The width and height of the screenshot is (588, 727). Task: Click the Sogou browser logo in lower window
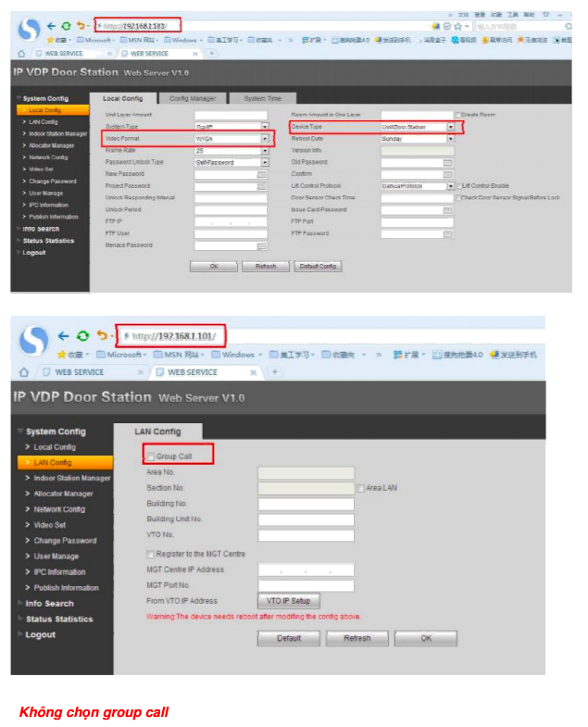click(x=33, y=340)
